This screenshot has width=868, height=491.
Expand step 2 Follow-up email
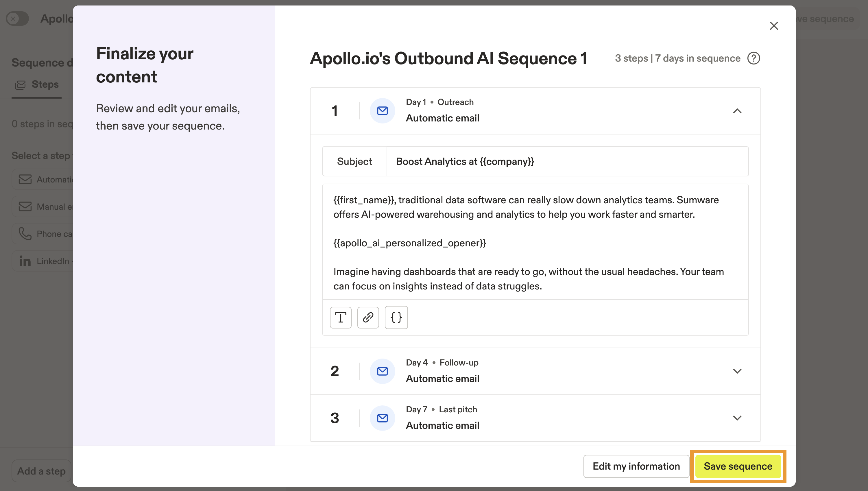click(x=737, y=371)
